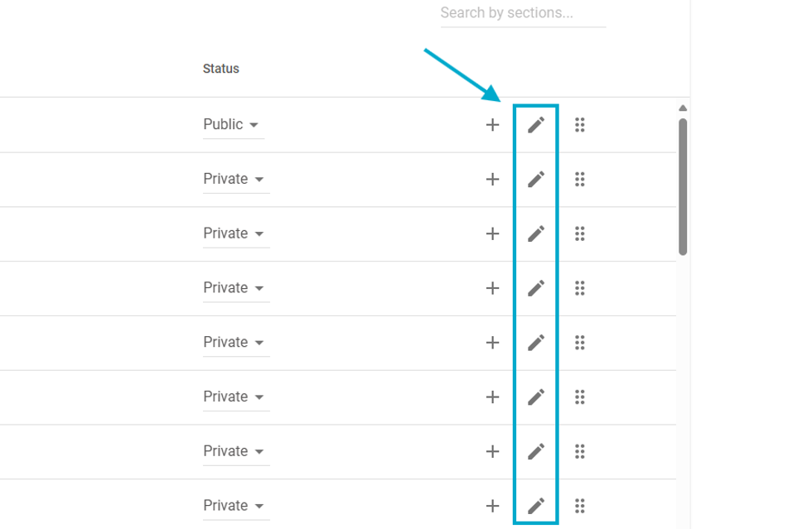The image size is (812, 529).
Task: Click the pencil edit icon in the second row
Action: coord(536,179)
